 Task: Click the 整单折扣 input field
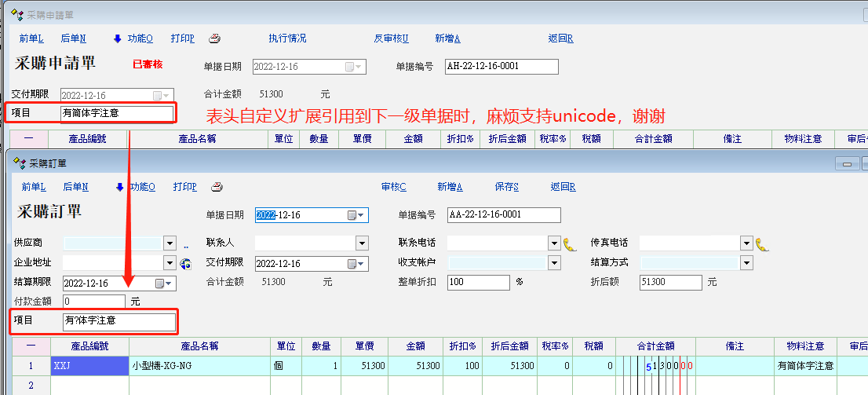[x=479, y=282]
